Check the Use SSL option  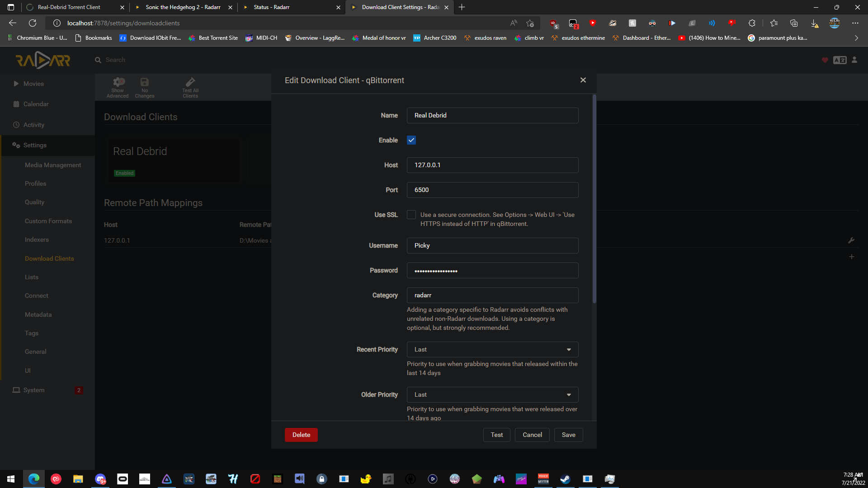click(411, 215)
